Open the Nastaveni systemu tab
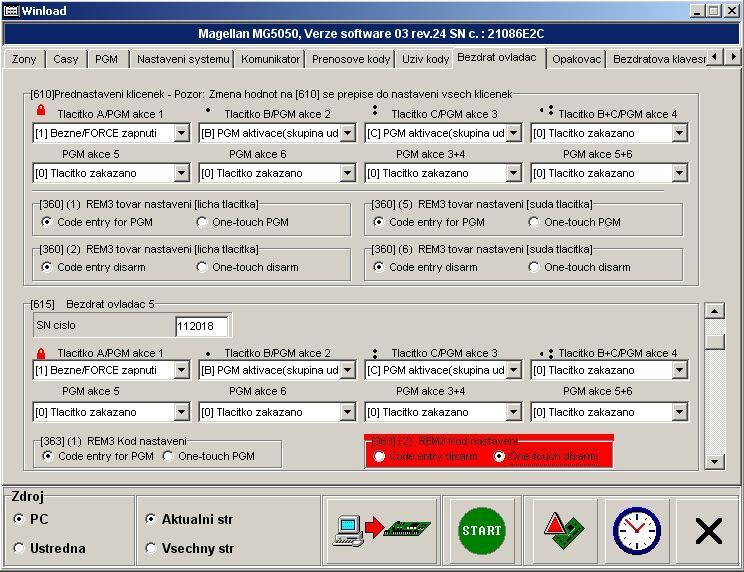Screen dimensions: 744x572 183,59
